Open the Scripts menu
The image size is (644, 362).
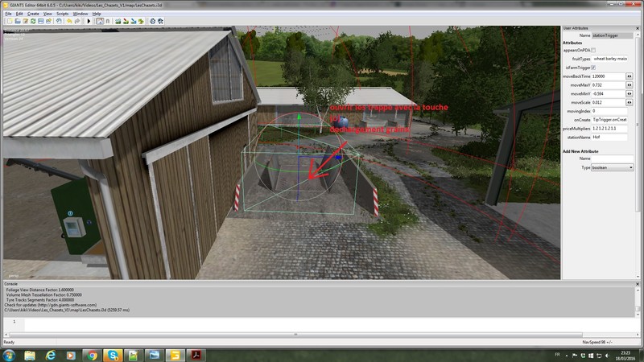(61, 14)
